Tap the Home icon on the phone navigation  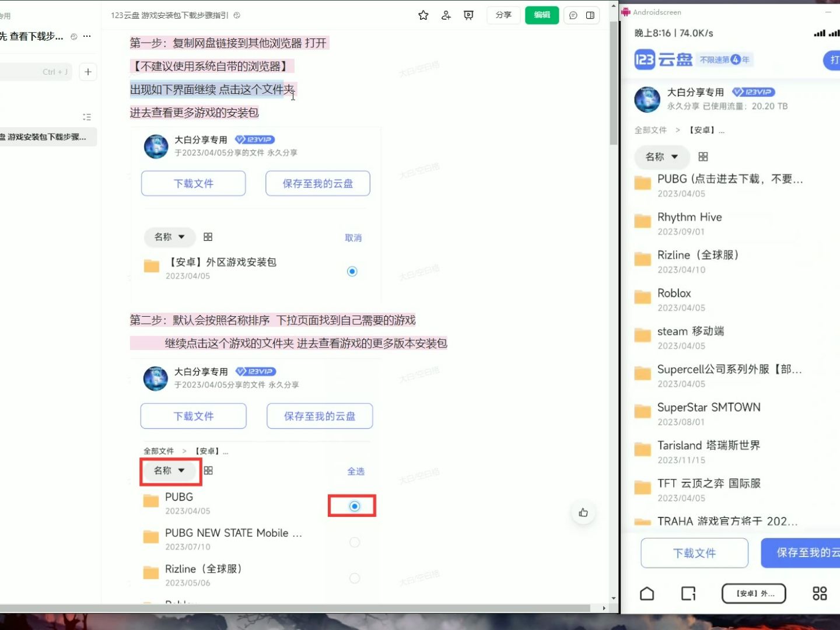click(x=647, y=593)
